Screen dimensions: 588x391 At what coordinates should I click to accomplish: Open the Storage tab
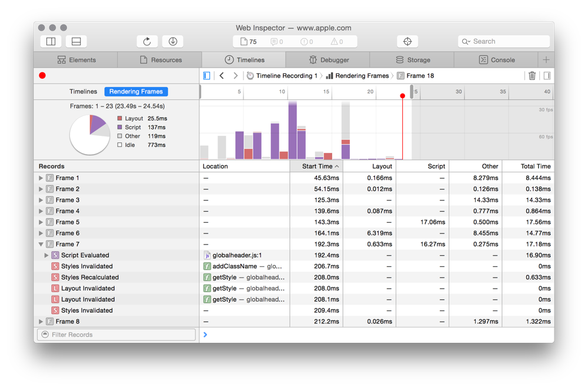[412, 60]
